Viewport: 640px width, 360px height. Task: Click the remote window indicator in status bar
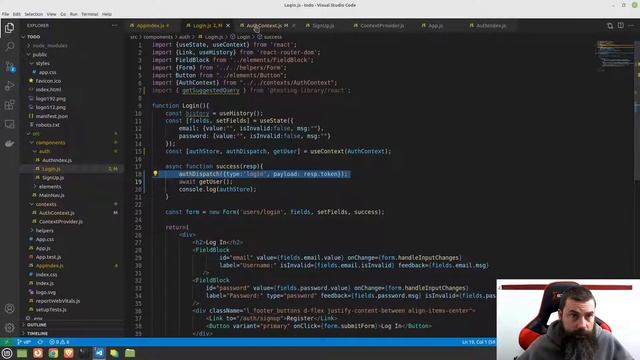click(x=6, y=342)
